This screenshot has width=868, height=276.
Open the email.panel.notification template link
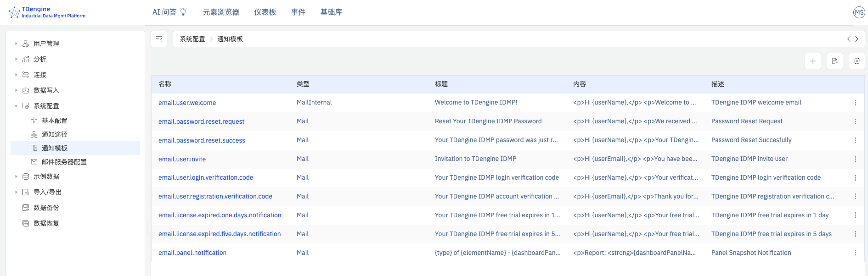[x=192, y=253]
